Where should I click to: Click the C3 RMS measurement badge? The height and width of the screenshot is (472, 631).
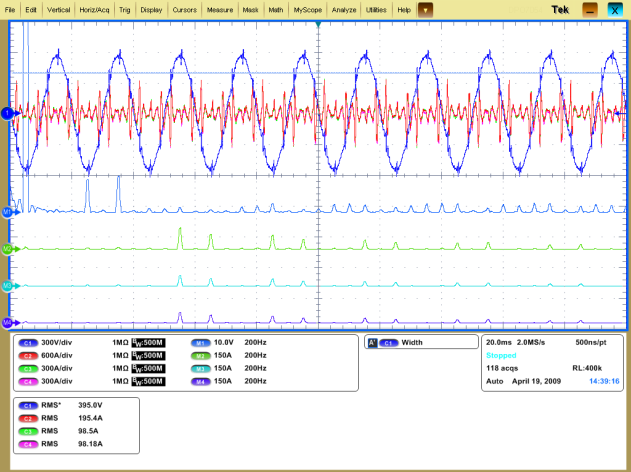coord(28,431)
